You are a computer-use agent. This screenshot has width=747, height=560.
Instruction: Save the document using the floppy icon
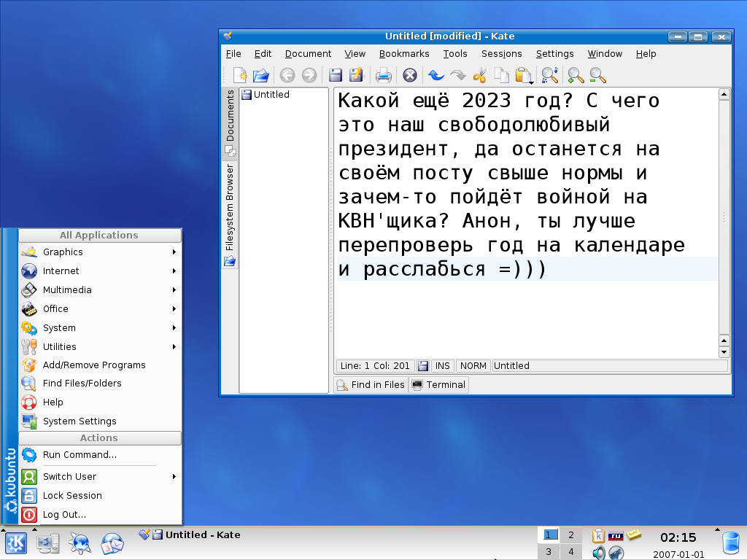point(336,75)
